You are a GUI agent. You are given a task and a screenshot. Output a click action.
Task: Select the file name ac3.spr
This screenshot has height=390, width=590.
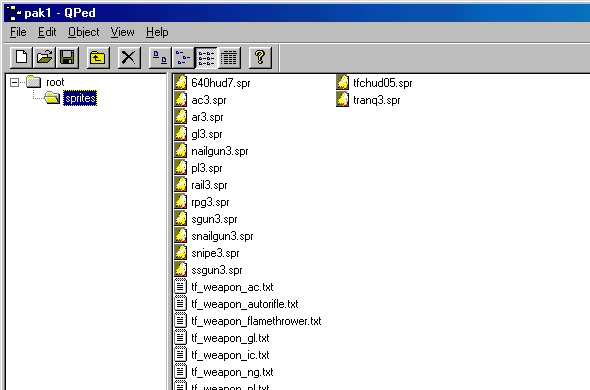[x=209, y=100]
